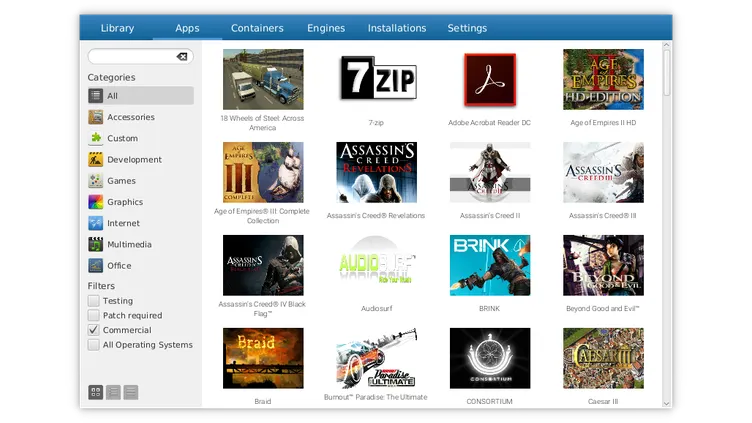Open the Installations tab
Screen dimensions: 752x423
pos(397,28)
